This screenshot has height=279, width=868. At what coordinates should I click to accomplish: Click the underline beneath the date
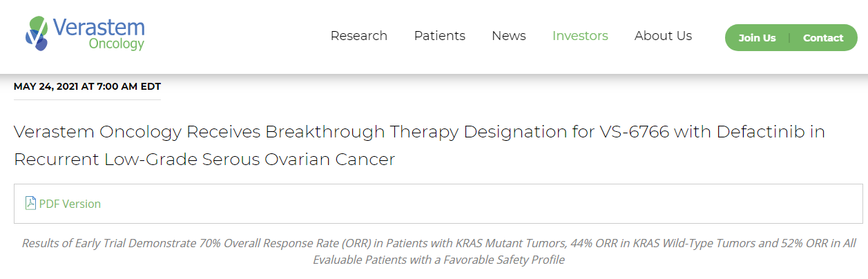coord(87,99)
